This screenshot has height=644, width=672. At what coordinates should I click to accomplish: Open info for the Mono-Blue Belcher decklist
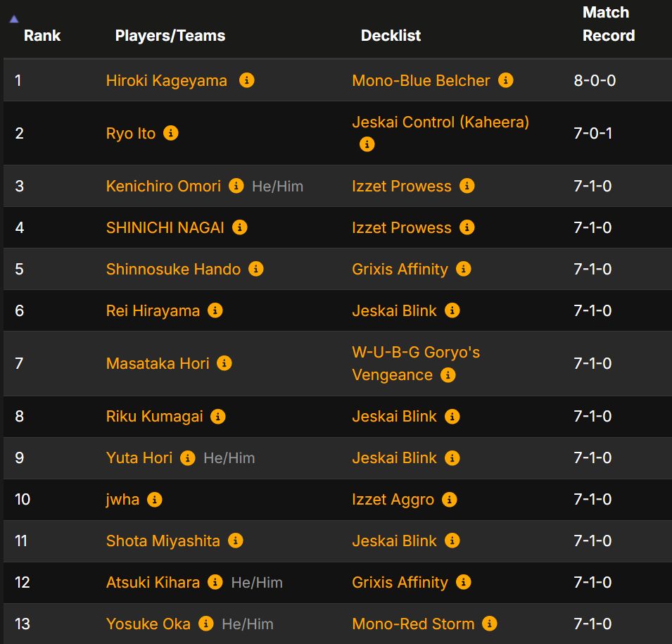click(505, 81)
